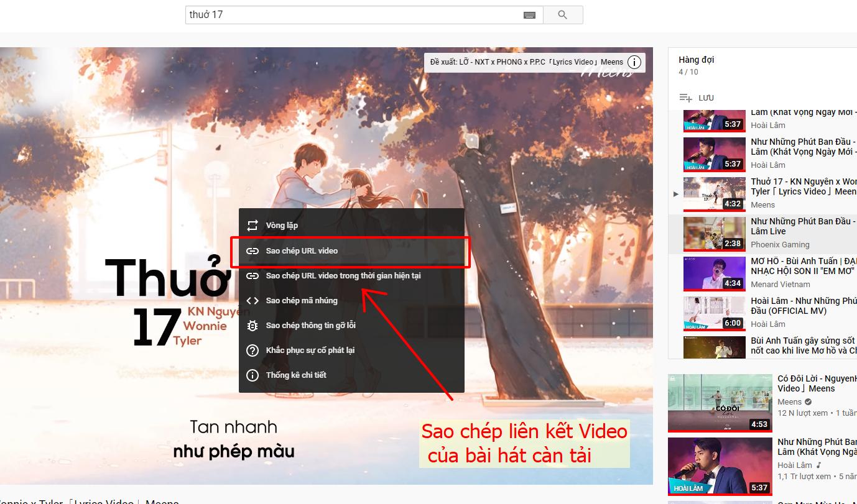
Task: Open the Hàng đợi queue header
Action: point(696,60)
